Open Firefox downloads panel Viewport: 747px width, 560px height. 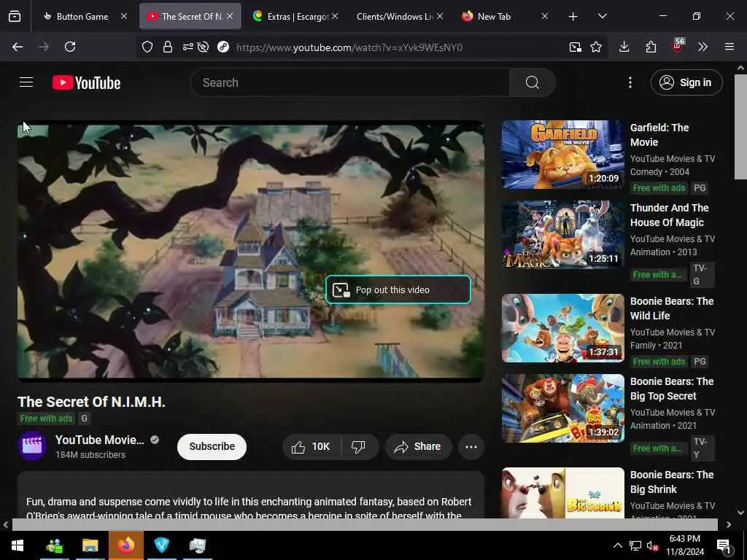click(x=624, y=47)
